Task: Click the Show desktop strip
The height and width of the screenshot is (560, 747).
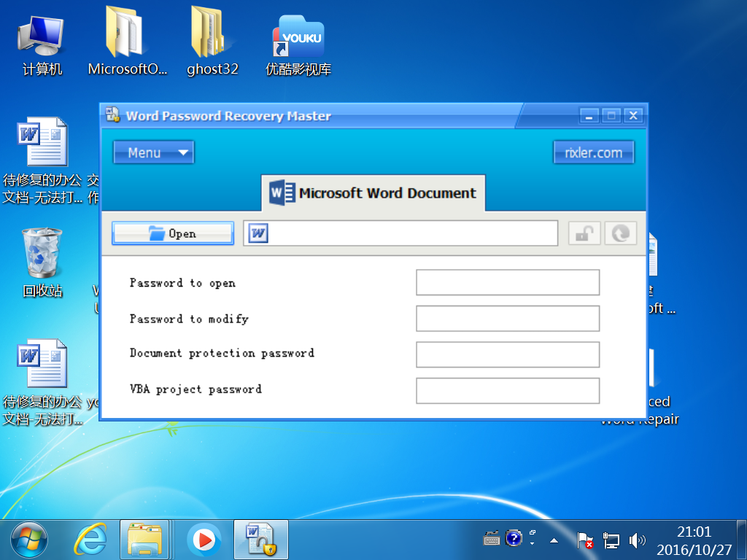Action: [742, 540]
